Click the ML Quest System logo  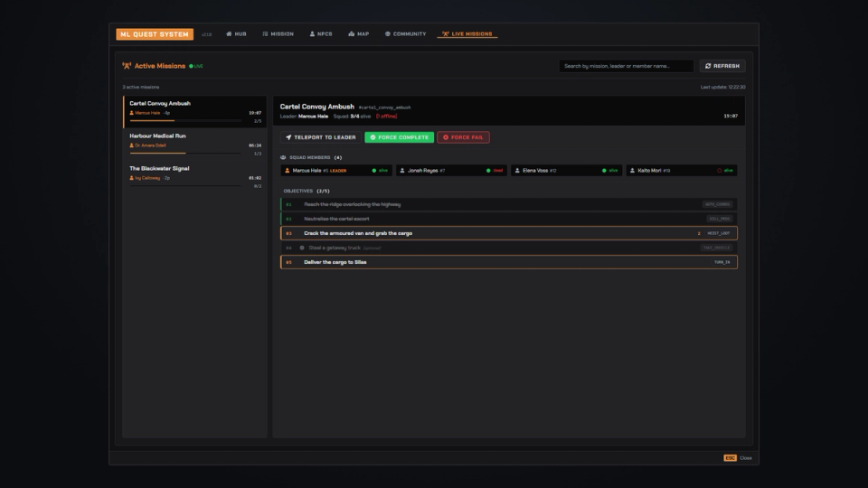[155, 34]
